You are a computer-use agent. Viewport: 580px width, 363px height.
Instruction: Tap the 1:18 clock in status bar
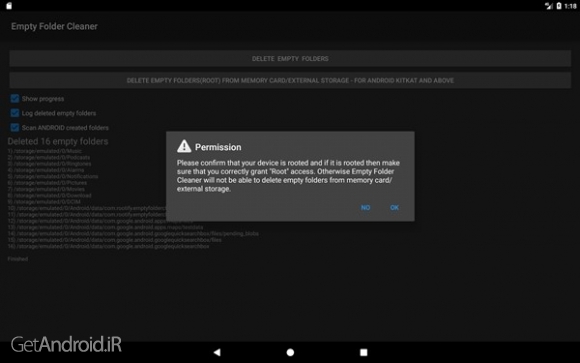(570, 6)
